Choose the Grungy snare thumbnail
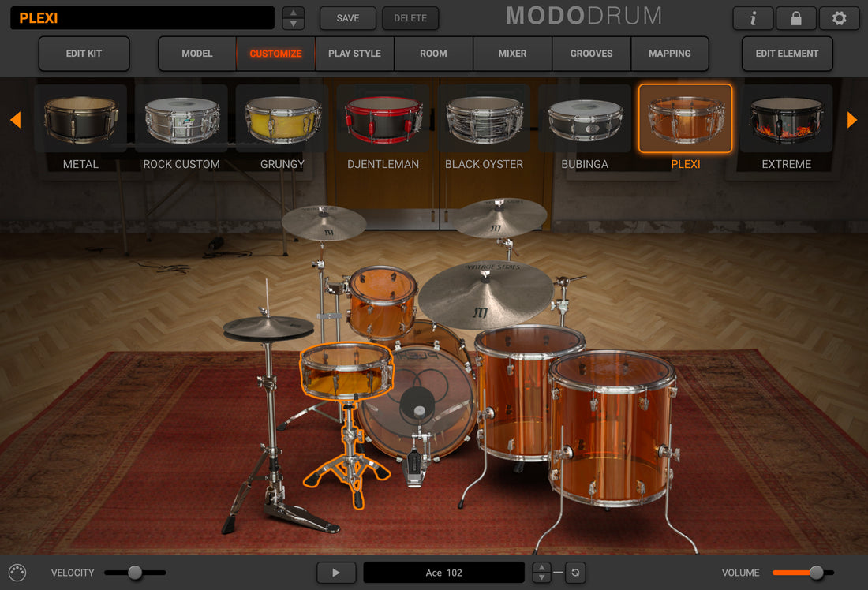Viewport: 868px width, 590px height. 282,118
